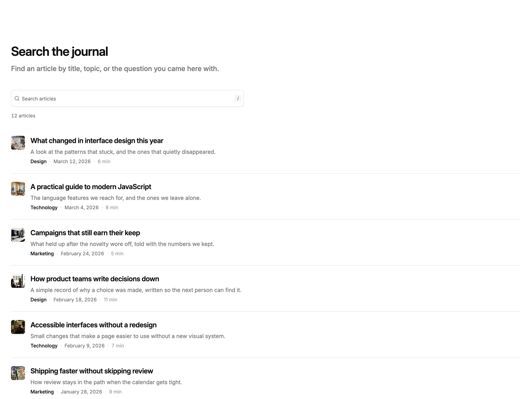
Task: Focus the Search articles input field
Action: tap(127, 98)
